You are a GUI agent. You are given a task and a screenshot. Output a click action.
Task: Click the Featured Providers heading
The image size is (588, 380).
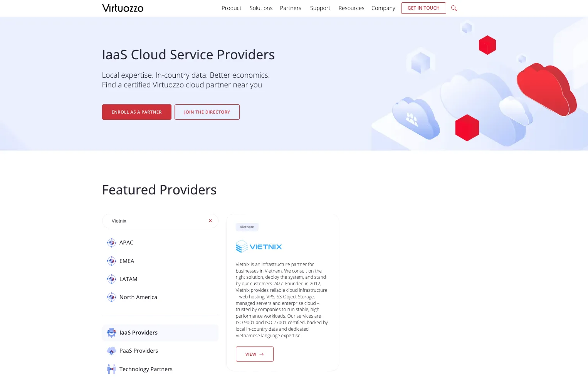[159, 190]
